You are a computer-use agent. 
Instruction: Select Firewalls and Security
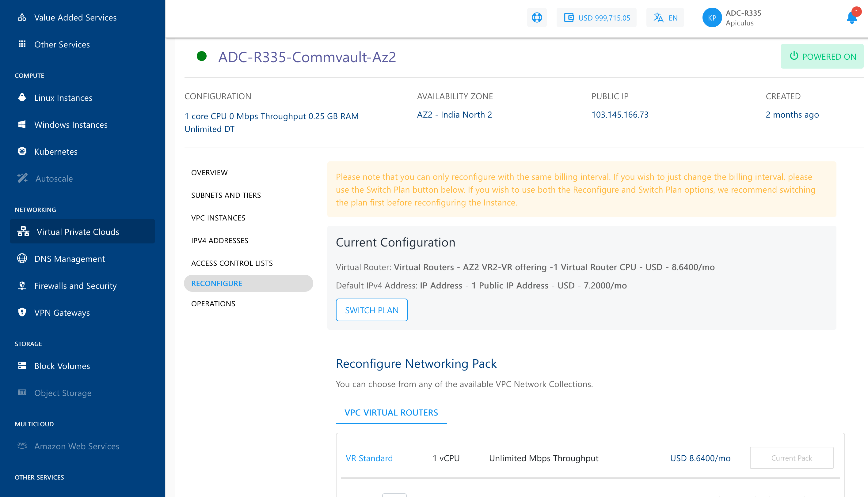pyautogui.click(x=75, y=286)
